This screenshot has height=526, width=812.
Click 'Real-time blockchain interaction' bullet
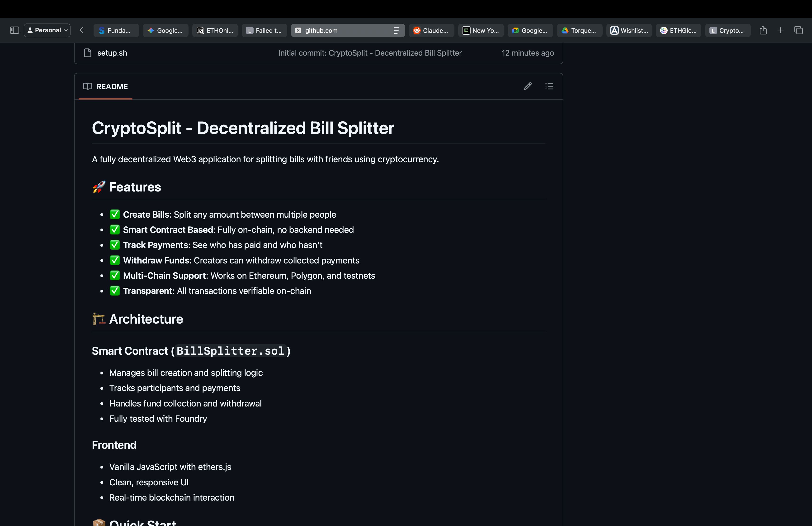coord(172,498)
